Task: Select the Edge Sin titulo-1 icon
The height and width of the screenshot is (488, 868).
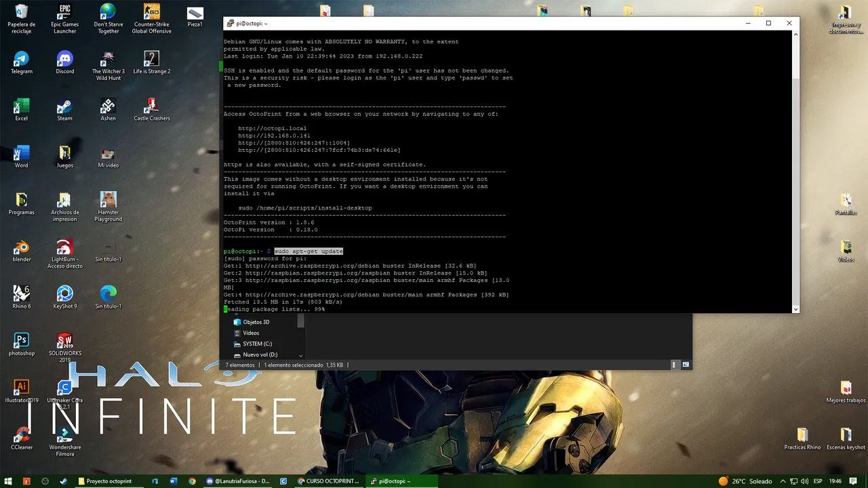Action: (x=108, y=298)
